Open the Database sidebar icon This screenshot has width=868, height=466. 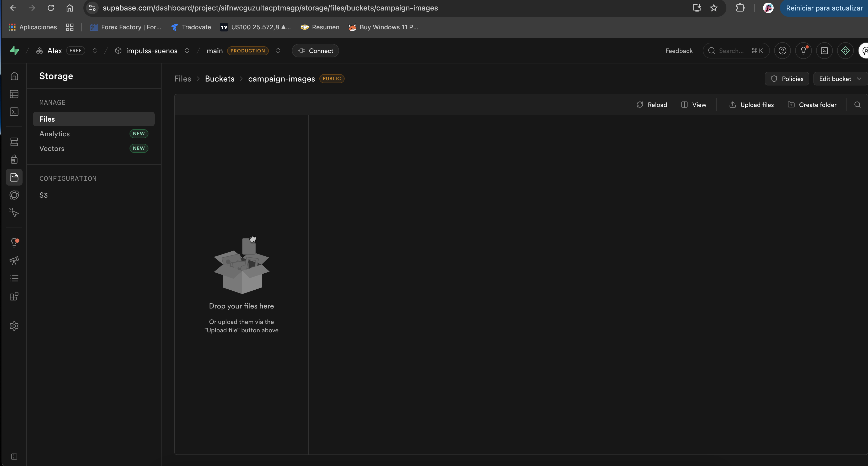click(x=14, y=142)
